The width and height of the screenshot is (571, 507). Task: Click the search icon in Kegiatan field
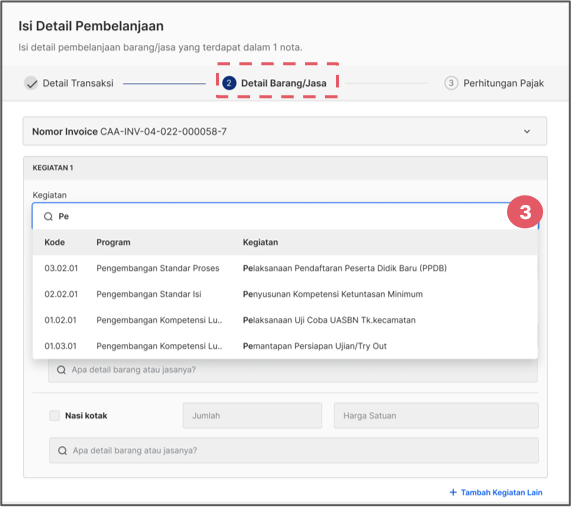click(48, 216)
